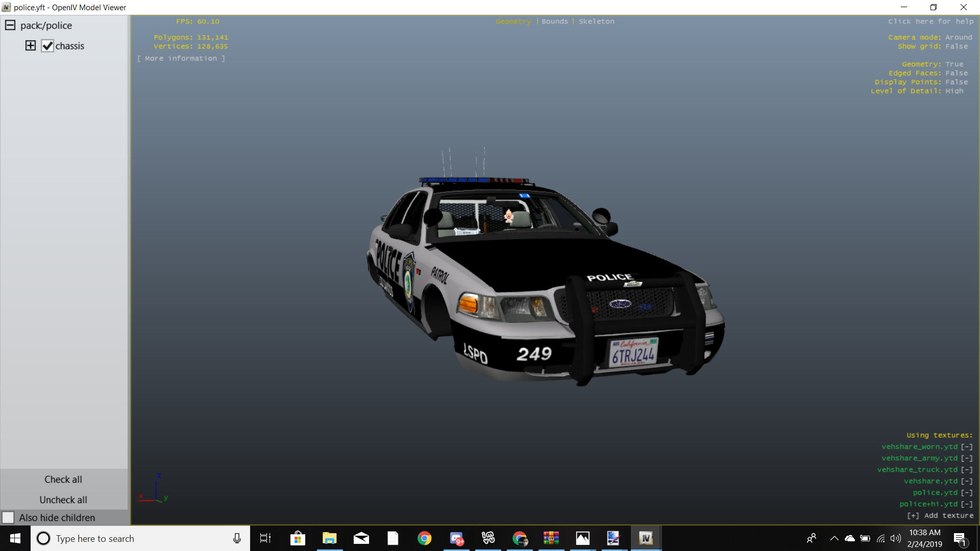Screen dimensions: 980x551
Task: Open the WinRAR taskbar icon
Action: point(551,538)
